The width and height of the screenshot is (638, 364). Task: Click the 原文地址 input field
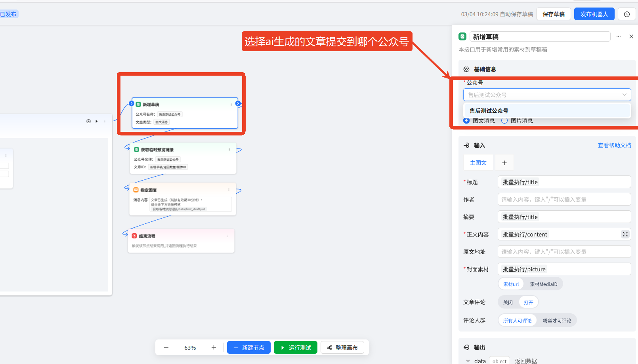[x=564, y=252]
